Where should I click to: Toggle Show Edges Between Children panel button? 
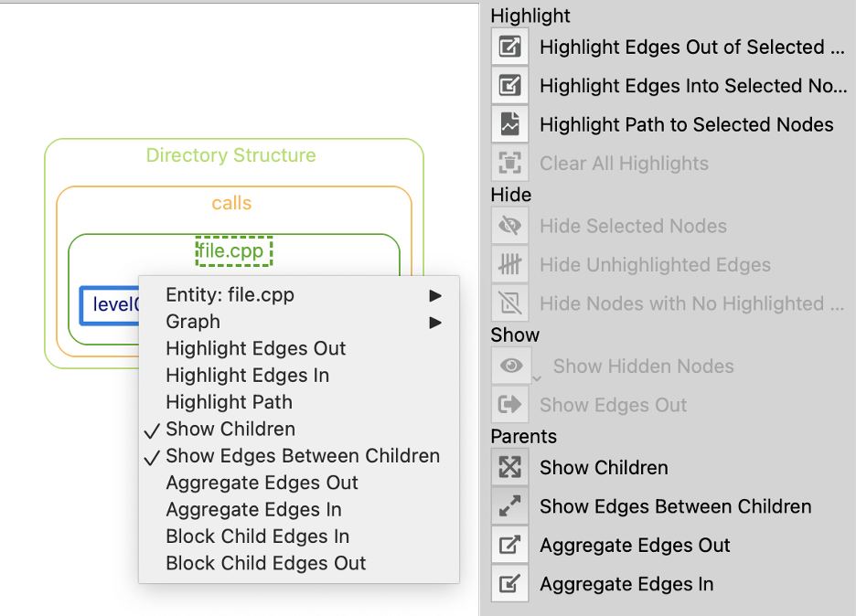pos(510,506)
